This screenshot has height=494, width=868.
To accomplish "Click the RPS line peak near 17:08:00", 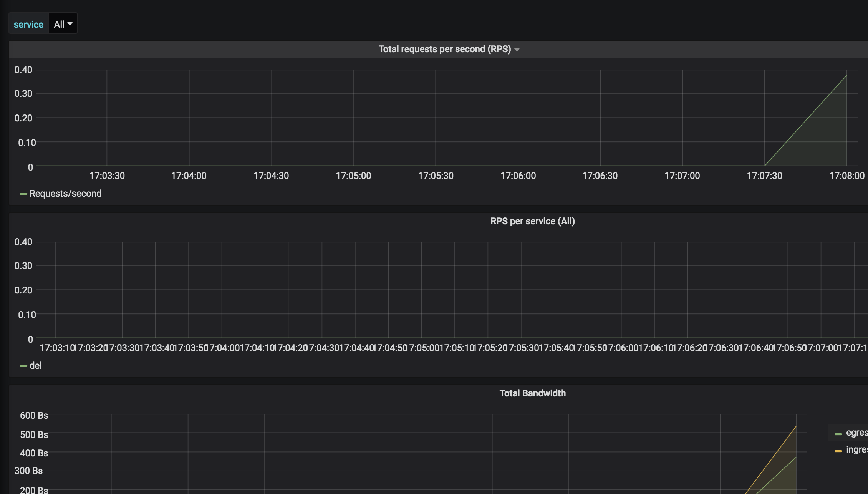I will click(x=846, y=76).
